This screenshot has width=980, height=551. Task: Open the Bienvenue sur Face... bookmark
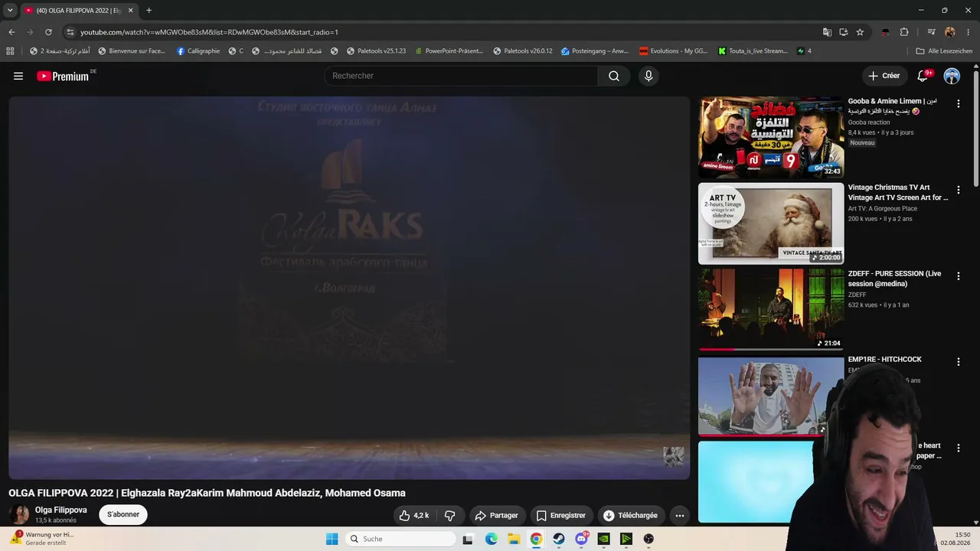tap(132, 51)
